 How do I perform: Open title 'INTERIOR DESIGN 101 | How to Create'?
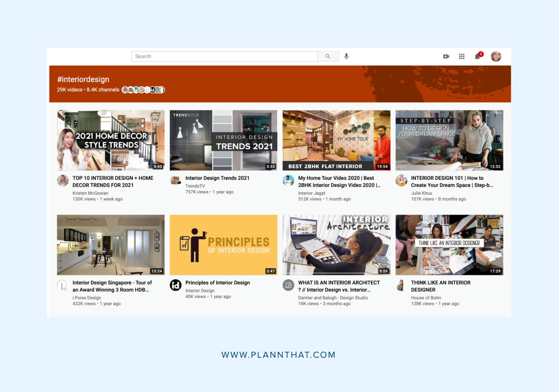452,181
